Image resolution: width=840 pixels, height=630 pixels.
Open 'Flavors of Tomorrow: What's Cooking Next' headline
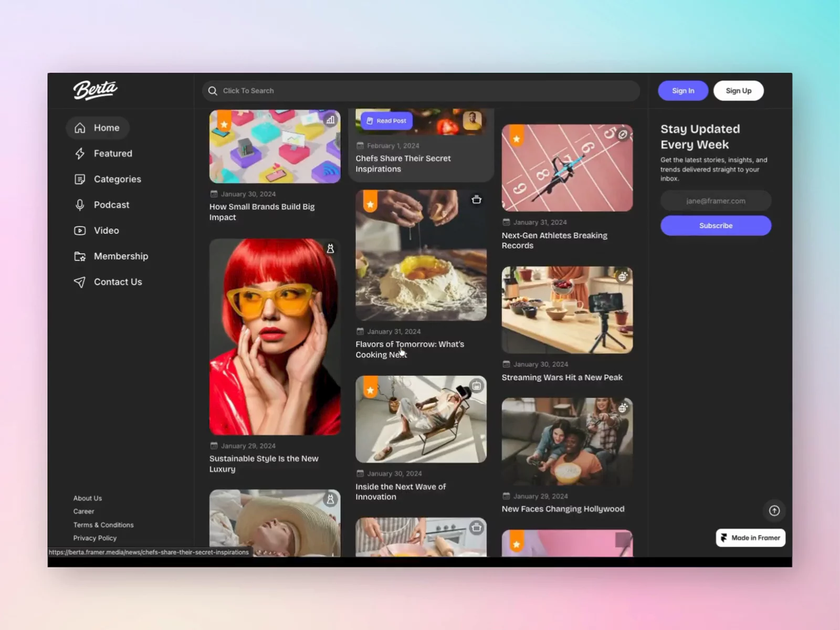[410, 350]
